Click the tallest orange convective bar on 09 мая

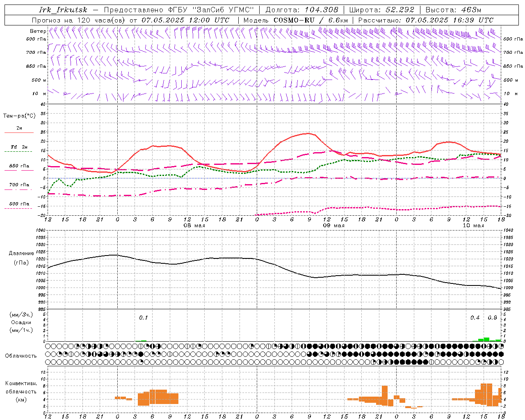(385, 395)
